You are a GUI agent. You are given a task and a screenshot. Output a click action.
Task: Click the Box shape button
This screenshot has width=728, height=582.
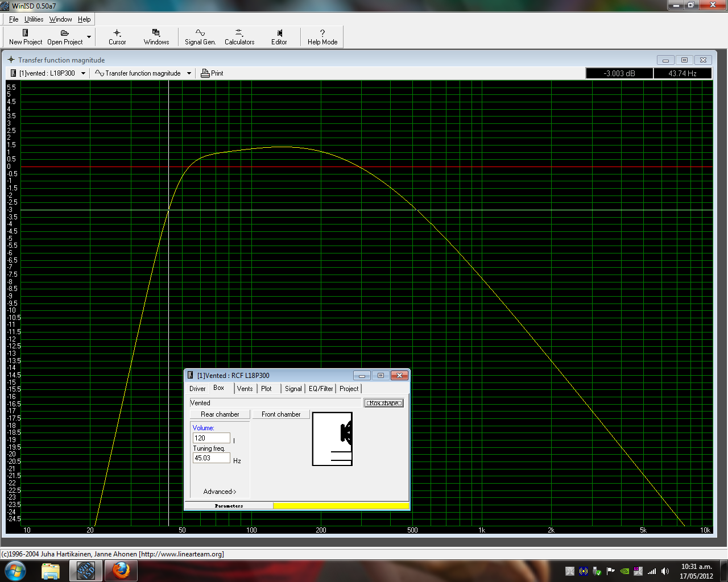384,403
